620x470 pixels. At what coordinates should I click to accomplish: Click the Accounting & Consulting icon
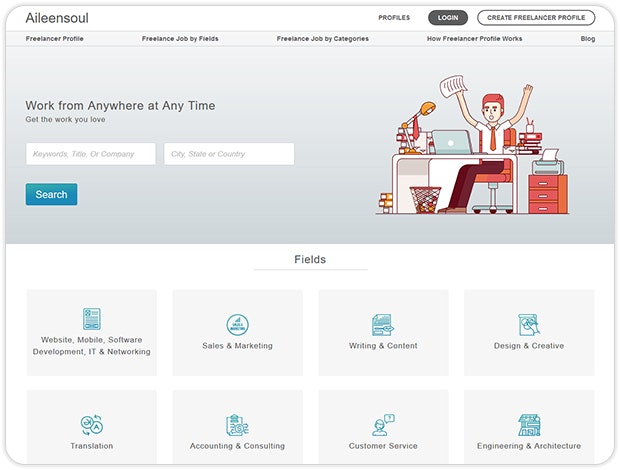[237, 425]
